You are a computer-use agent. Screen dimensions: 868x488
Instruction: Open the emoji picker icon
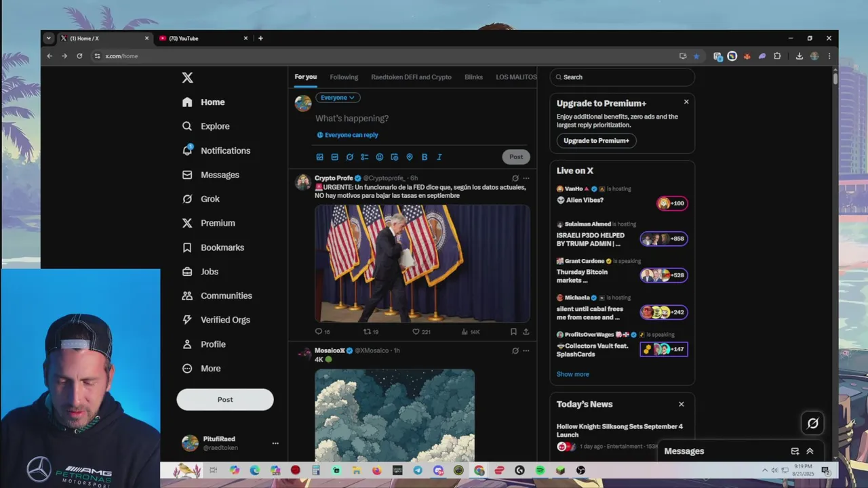pyautogui.click(x=380, y=157)
